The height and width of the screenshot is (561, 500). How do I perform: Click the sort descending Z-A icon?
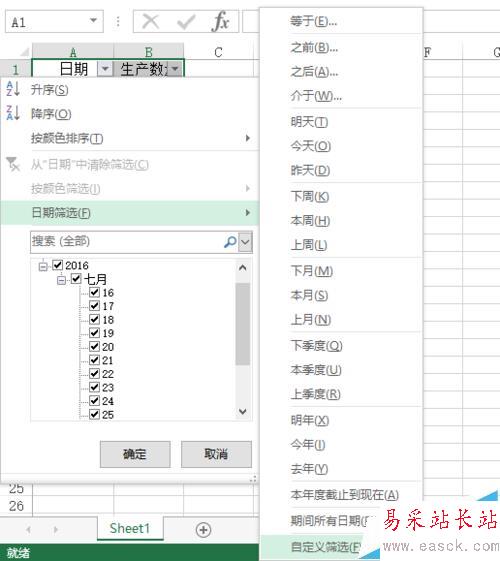click(13, 113)
